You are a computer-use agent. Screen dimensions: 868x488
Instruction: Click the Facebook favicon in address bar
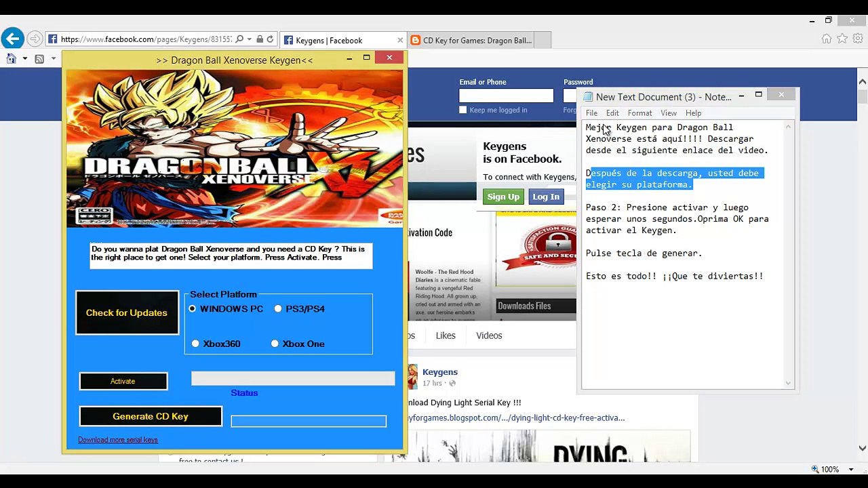(52, 39)
